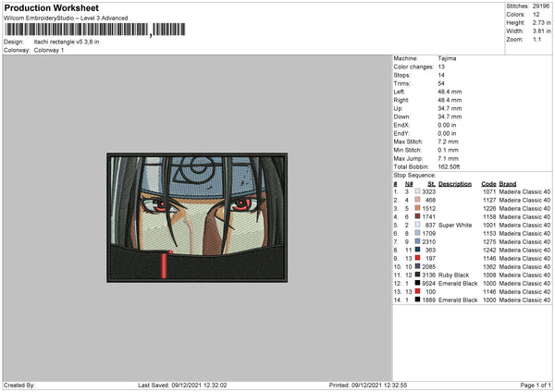
Task: Select the red swatch with 197 stitches
Action: point(418,258)
